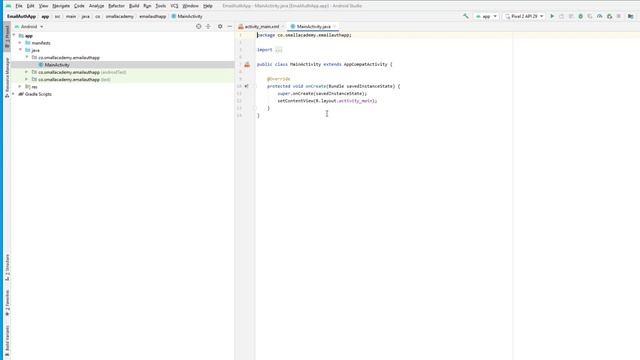
Task: Click the 'smallacademy' breadcrumb segment
Action: coord(119,16)
